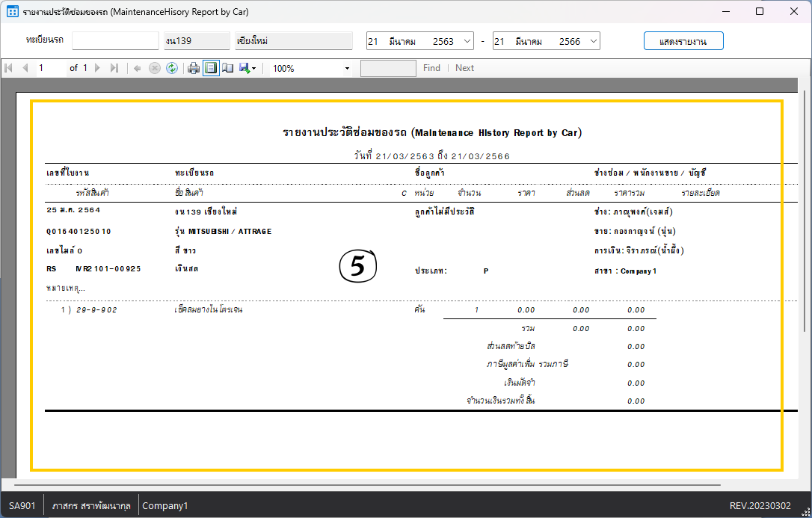The width and height of the screenshot is (812, 518).
Task: Click the ทะเบียนรถ input field
Action: pyautogui.click(x=115, y=41)
